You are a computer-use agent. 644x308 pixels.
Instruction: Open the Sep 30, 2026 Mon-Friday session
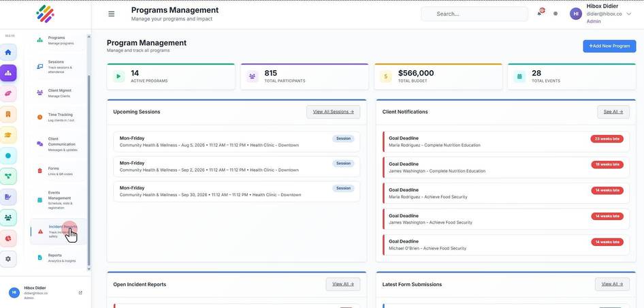coord(237,191)
